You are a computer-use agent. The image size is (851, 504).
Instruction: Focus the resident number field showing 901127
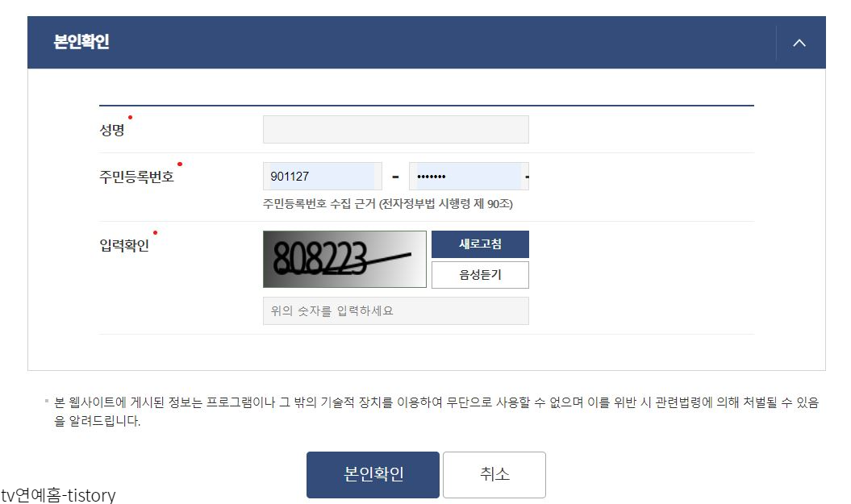click(323, 177)
